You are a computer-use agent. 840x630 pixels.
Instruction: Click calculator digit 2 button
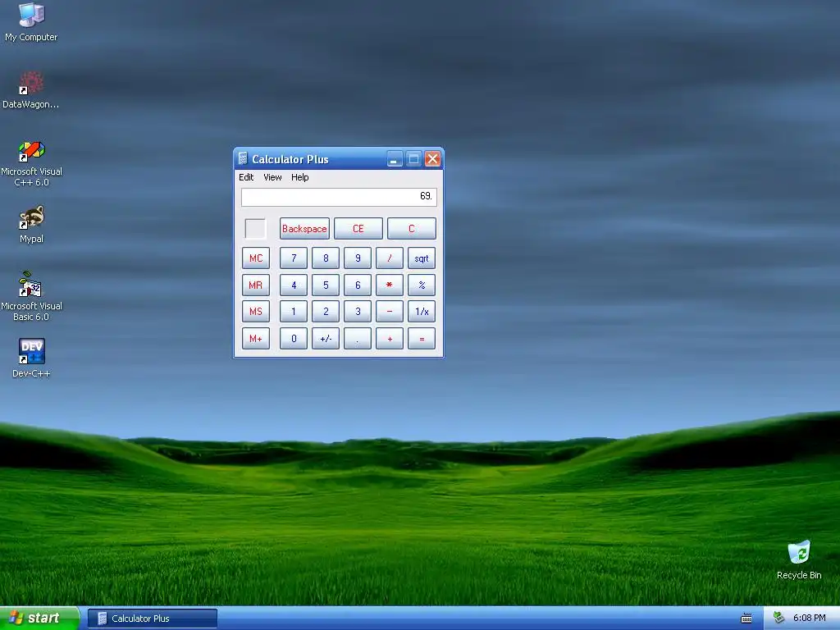(x=326, y=311)
